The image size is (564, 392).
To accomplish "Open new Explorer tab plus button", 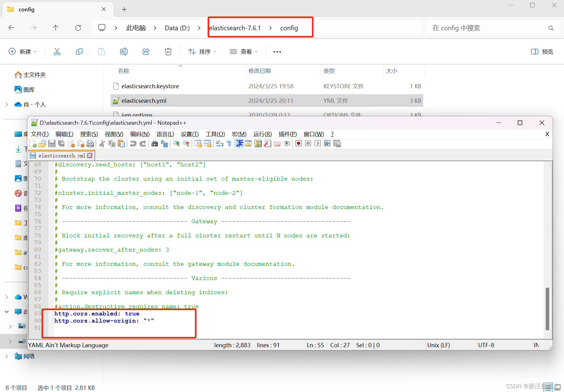I will point(124,9).
